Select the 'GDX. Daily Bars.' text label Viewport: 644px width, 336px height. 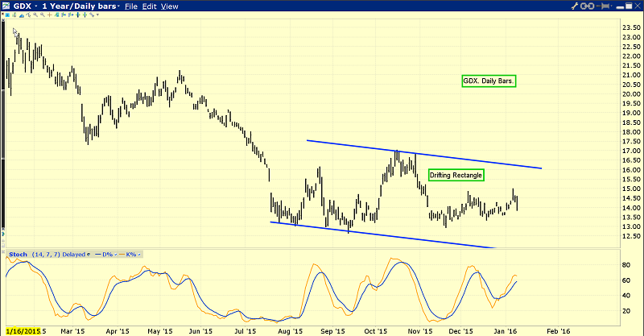coord(489,81)
